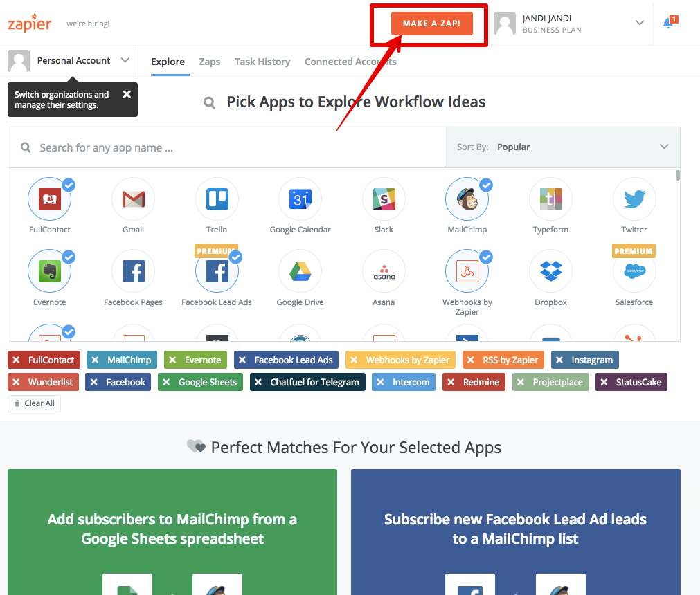This screenshot has width=700, height=595.
Task: Click the trash icon in Clear All
Action: (17, 403)
